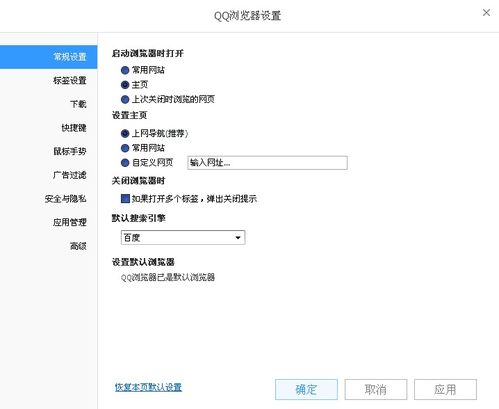The image size is (499, 409).
Task: Click the 输入网址 input field
Action: pyautogui.click(x=267, y=163)
